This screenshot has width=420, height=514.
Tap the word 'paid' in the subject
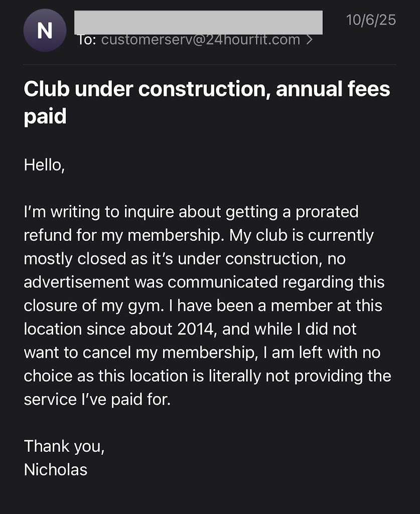45,116
